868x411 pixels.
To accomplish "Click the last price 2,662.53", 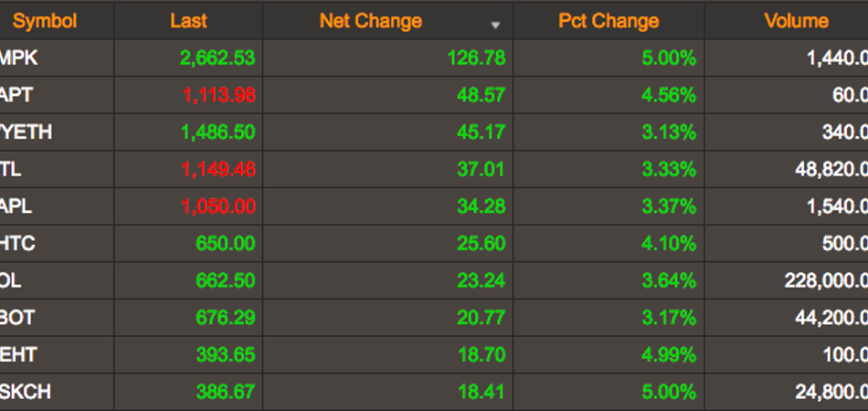I will 217,58.
